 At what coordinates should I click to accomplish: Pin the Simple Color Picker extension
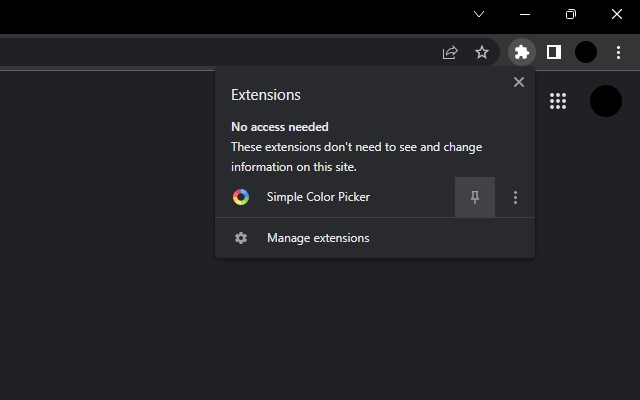(x=475, y=197)
